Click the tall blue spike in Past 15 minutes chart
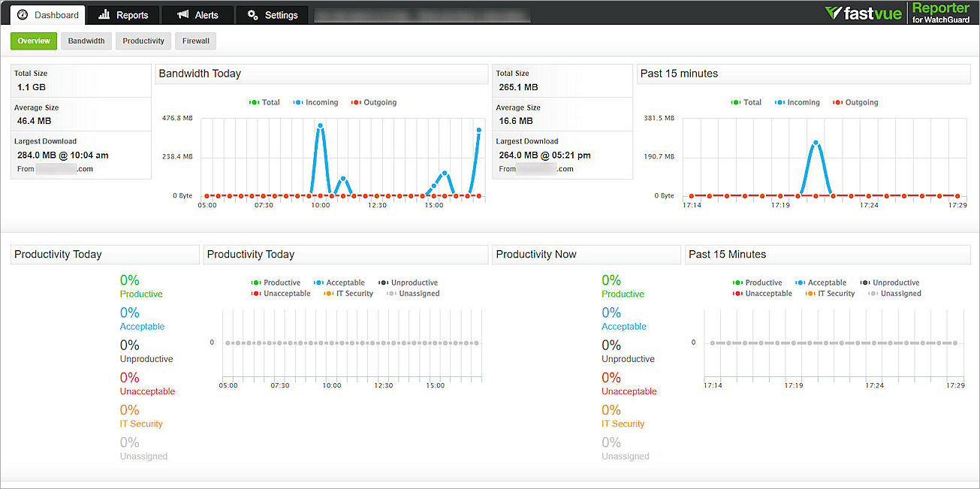The image size is (980, 489). tap(816, 143)
